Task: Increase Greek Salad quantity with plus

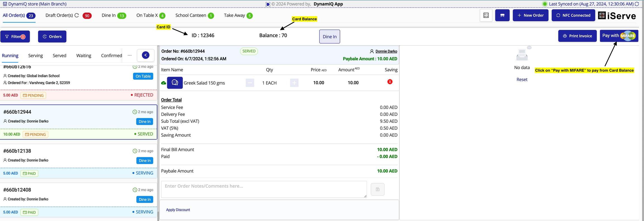Action: (x=294, y=83)
